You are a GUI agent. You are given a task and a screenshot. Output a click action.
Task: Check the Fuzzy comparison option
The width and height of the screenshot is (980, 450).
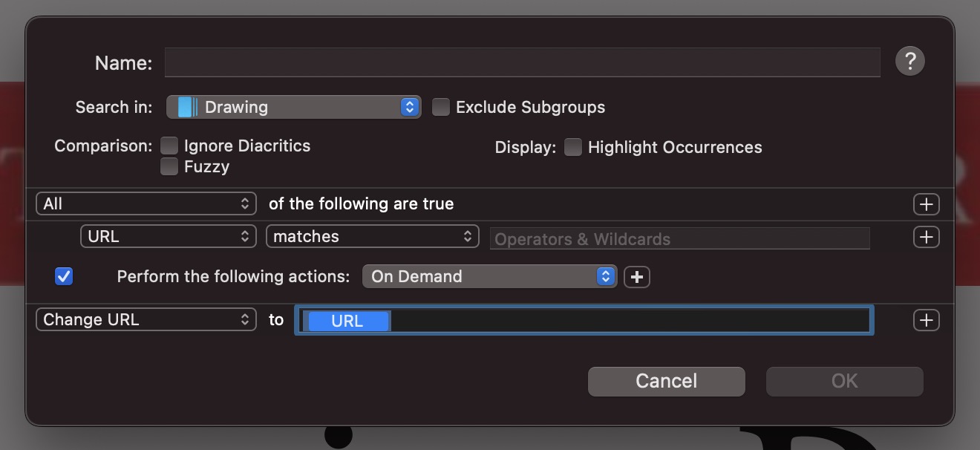(x=169, y=166)
